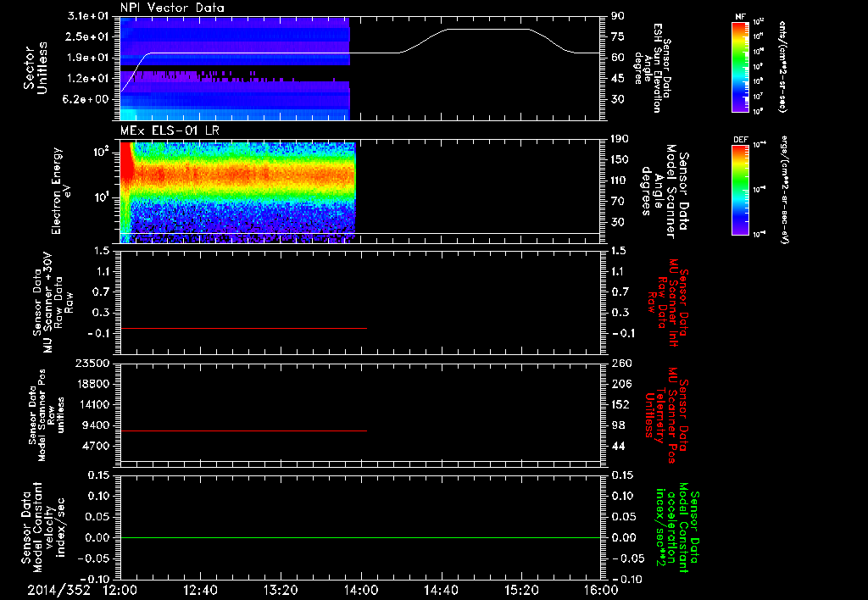Viewport: 868px width, 600px height.
Task: Click the 14:40 time tick label
Action: coord(441,590)
